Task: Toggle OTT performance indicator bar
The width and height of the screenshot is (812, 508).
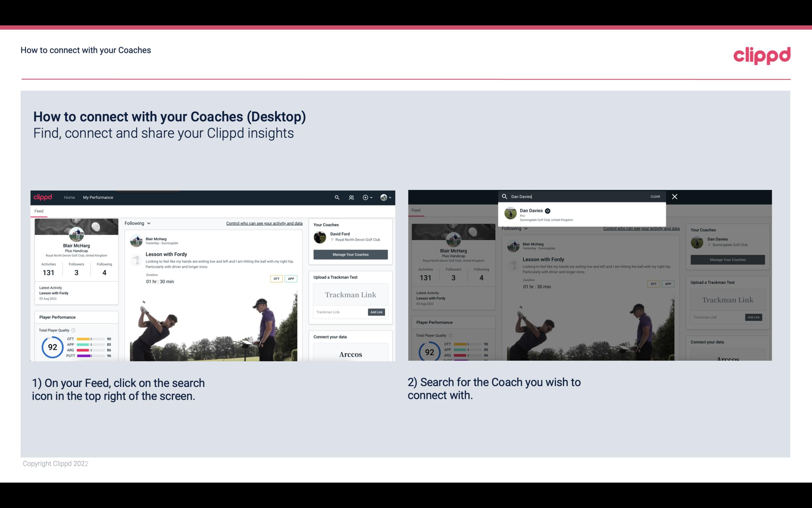Action: coord(91,339)
